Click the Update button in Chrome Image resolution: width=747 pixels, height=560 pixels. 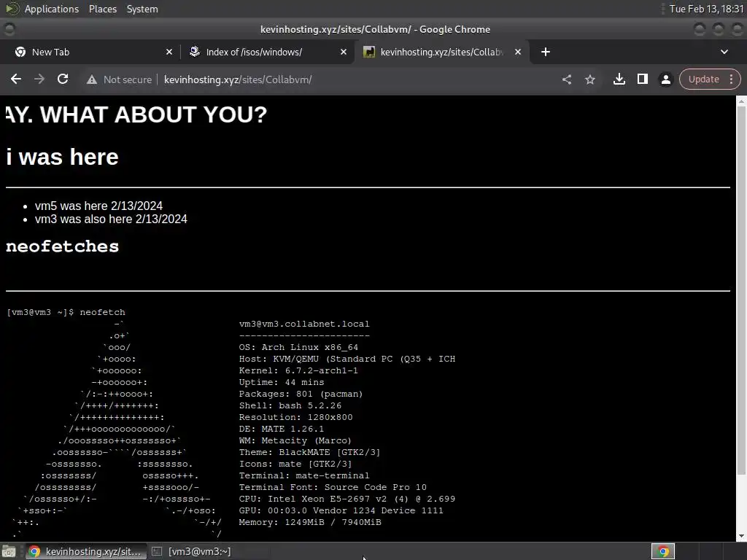(x=703, y=79)
